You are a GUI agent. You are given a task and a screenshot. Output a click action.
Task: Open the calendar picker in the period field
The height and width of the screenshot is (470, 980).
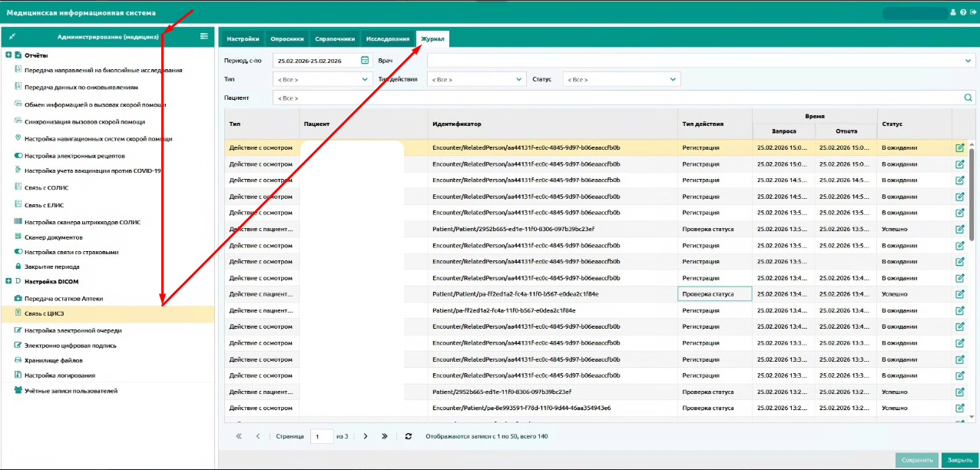[x=364, y=60]
